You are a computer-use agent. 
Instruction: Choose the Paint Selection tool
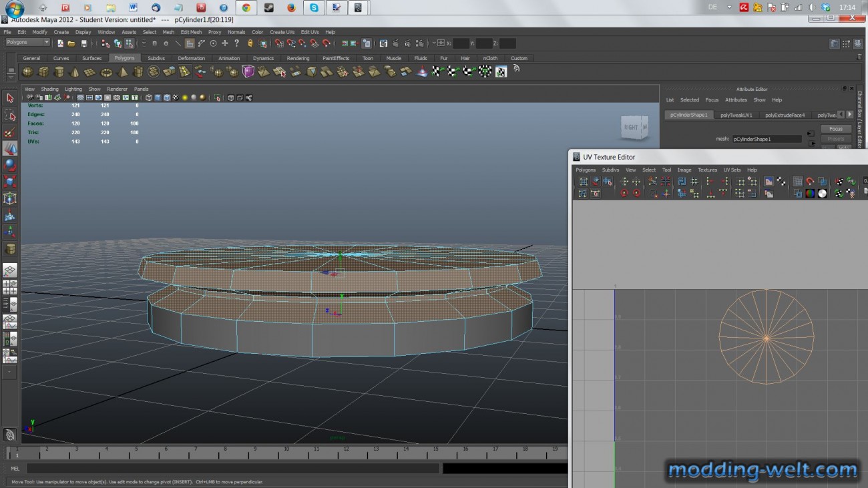click(10, 132)
